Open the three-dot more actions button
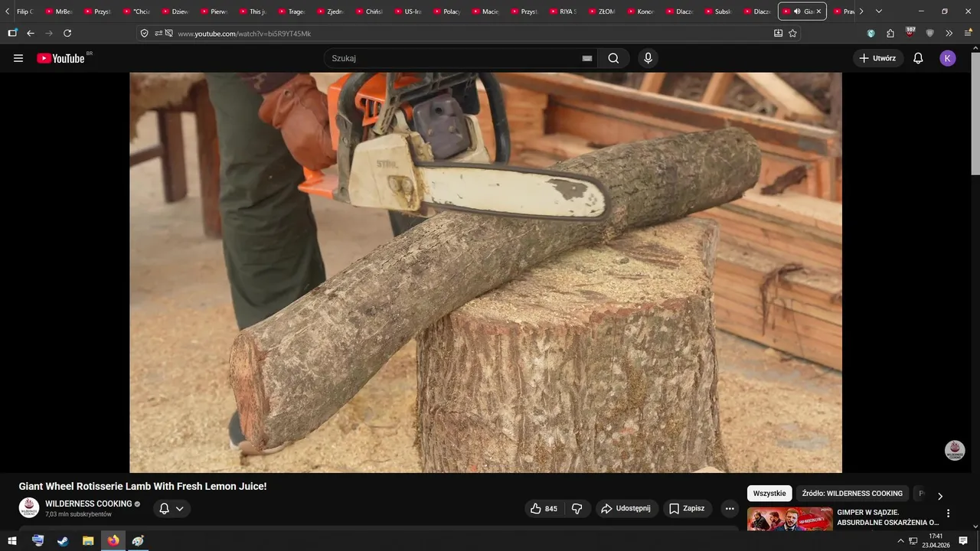 (730, 508)
